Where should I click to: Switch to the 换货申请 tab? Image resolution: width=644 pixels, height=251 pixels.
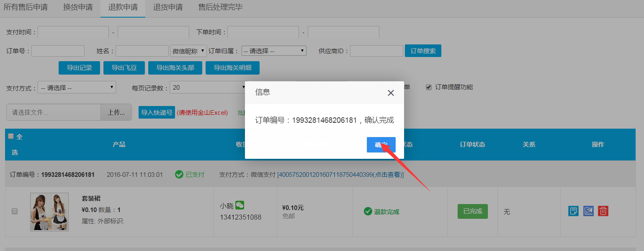coord(78,8)
